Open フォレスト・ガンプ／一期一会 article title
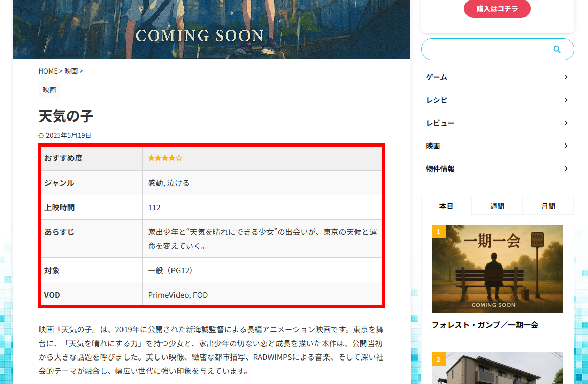The width and height of the screenshot is (588, 384). tap(485, 325)
